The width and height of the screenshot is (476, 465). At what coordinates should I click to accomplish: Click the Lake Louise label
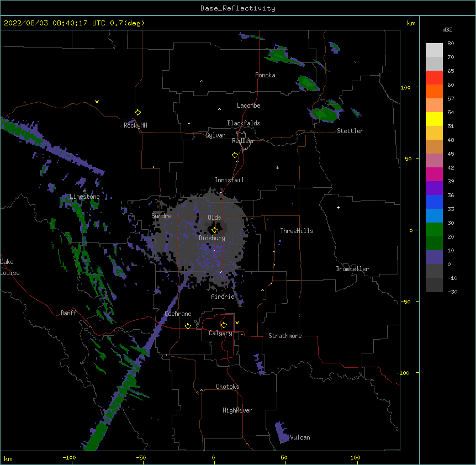point(10,267)
